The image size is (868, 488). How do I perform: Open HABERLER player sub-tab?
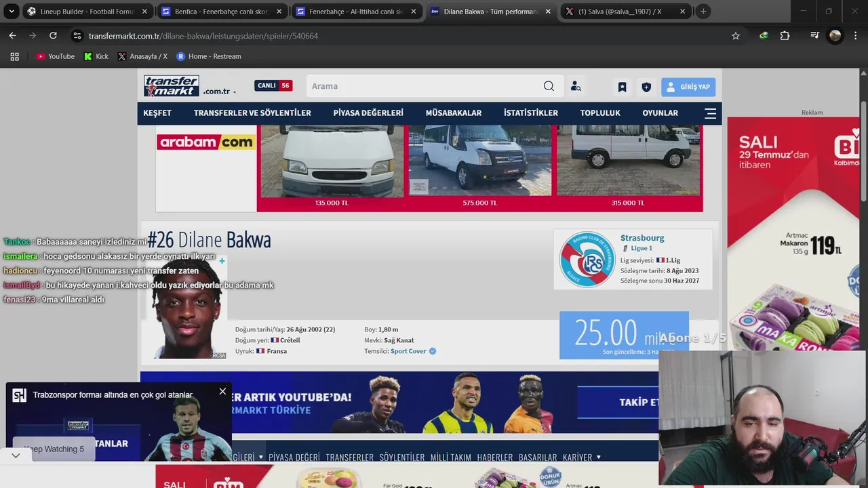[x=495, y=457]
